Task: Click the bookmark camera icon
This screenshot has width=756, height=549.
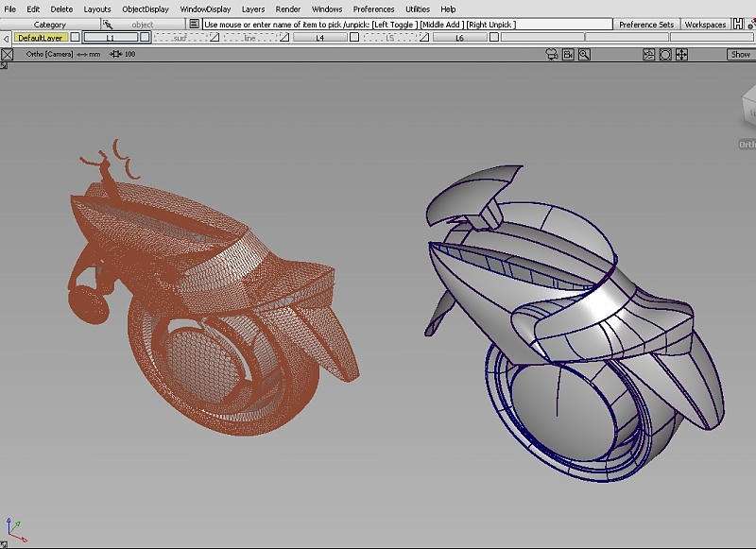Action: pyautogui.click(x=568, y=55)
